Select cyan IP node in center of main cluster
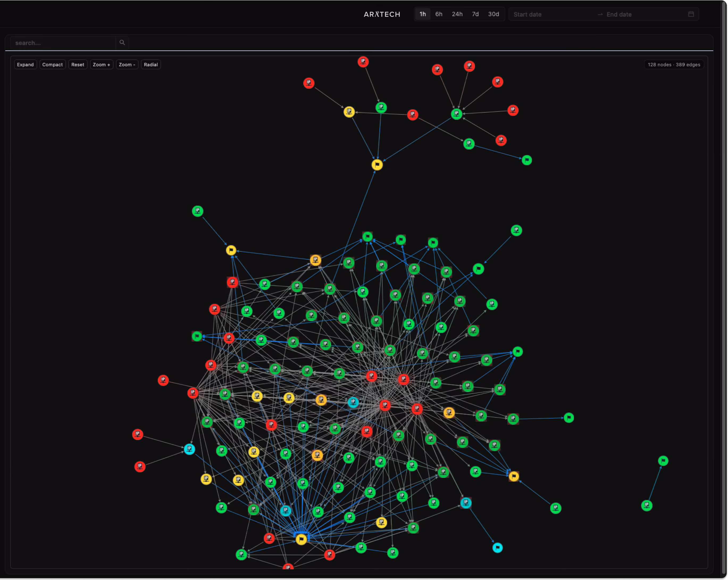 353,402
